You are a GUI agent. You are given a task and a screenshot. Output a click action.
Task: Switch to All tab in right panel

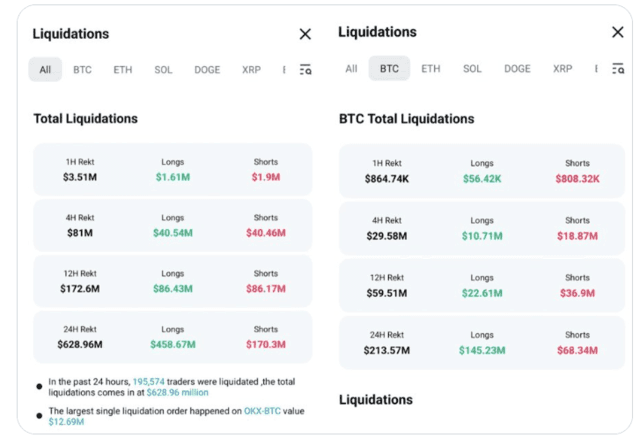pos(351,69)
